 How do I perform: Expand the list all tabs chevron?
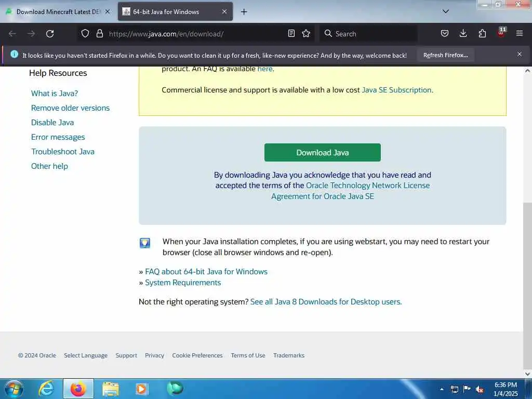(x=446, y=11)
